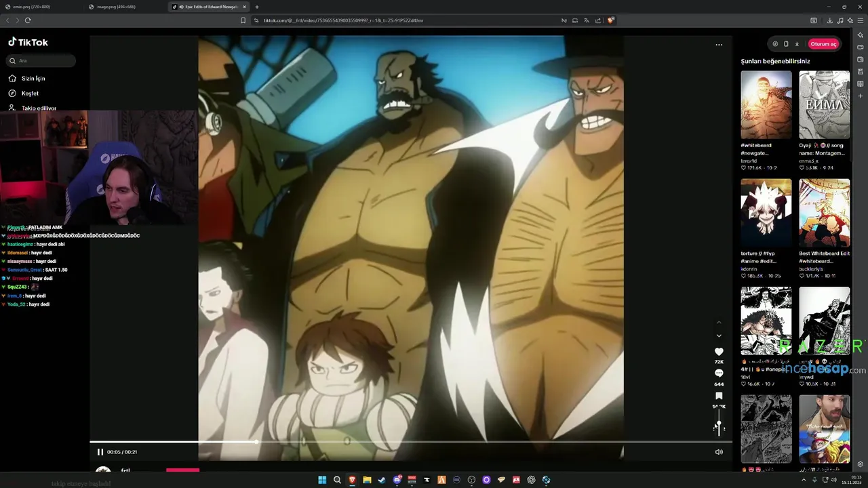Open Windows taskbar search
This screenshot has width=868, height=488.
click(337, 480)
